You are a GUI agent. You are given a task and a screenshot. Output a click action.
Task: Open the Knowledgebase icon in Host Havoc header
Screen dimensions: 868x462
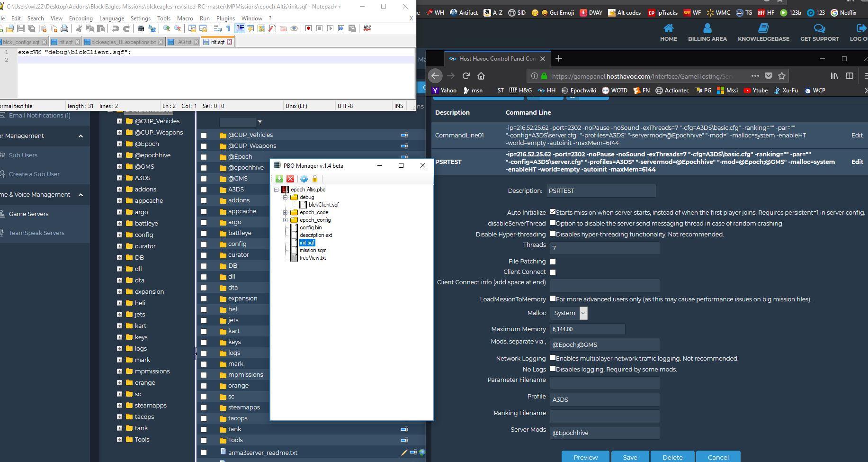pyautogui.click(x=763, y=28)
